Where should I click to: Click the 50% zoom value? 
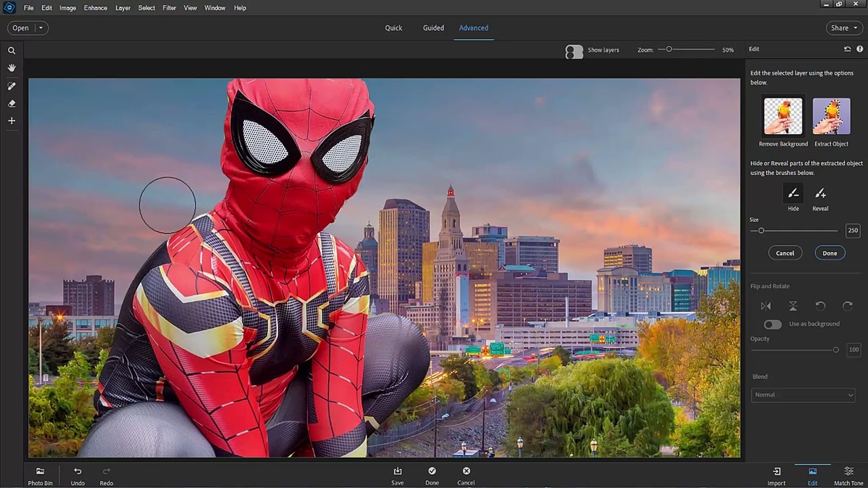728,50
